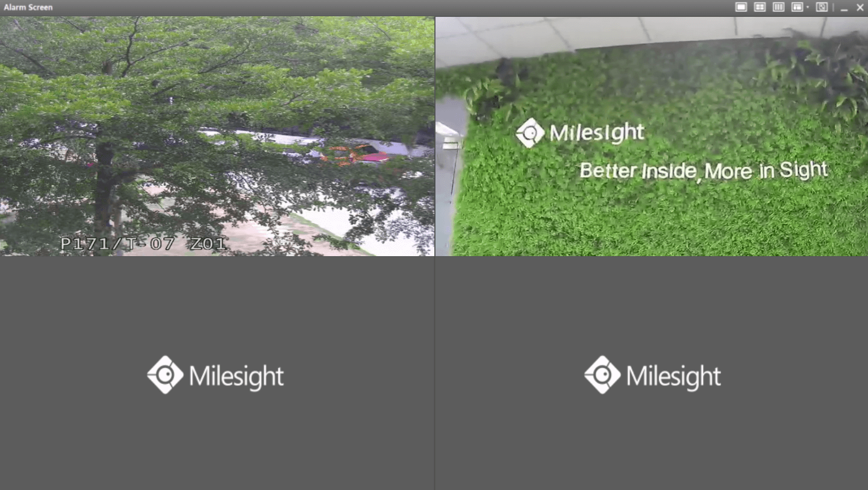Image resolution: width=868 pixels, height=490 pixels.
Task: Minimize the Alarm Screen window
Action: pos(844,8)
